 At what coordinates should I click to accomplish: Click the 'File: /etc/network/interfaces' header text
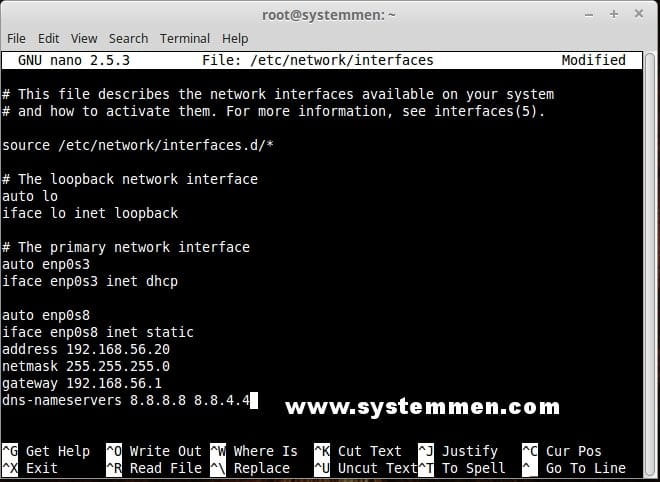coord(318,60)
